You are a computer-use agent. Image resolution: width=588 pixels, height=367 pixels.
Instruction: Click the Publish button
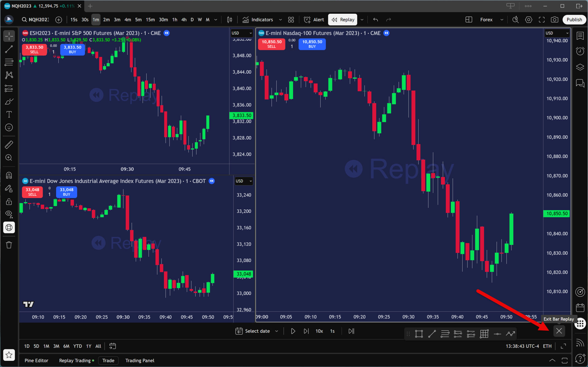click(x=574, y=20)
